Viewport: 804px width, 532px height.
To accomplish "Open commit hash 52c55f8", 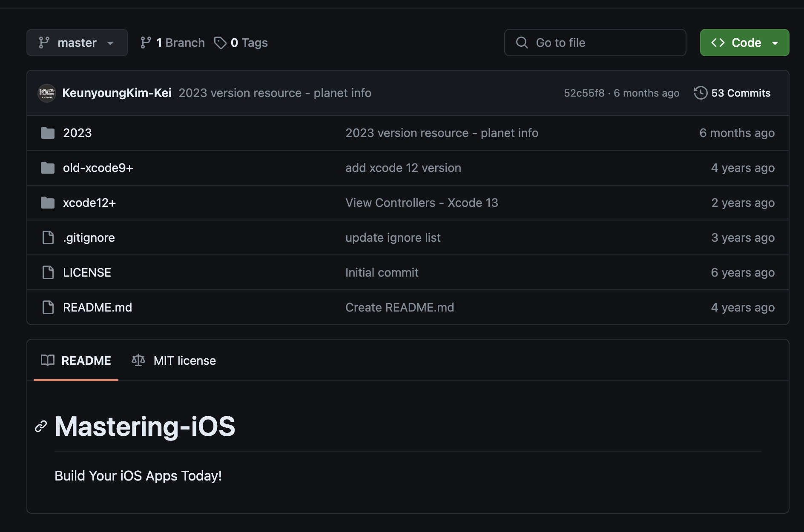I will pos(584,93).
